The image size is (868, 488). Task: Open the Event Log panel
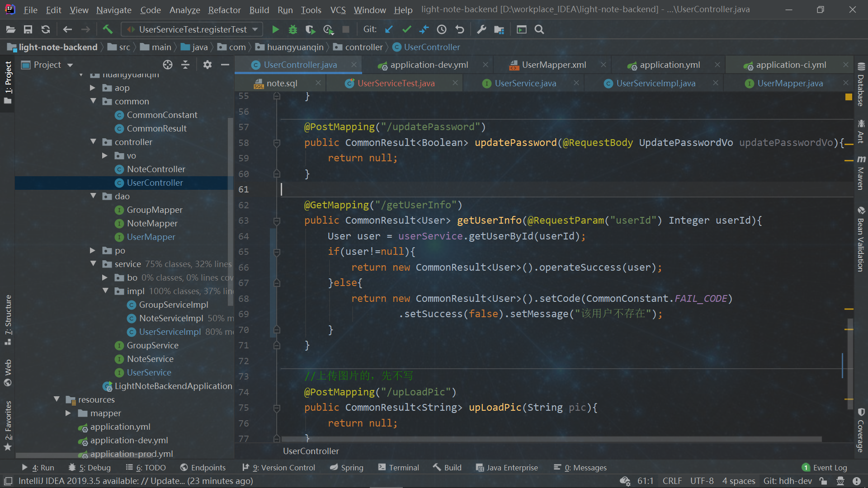click(825, 468)
